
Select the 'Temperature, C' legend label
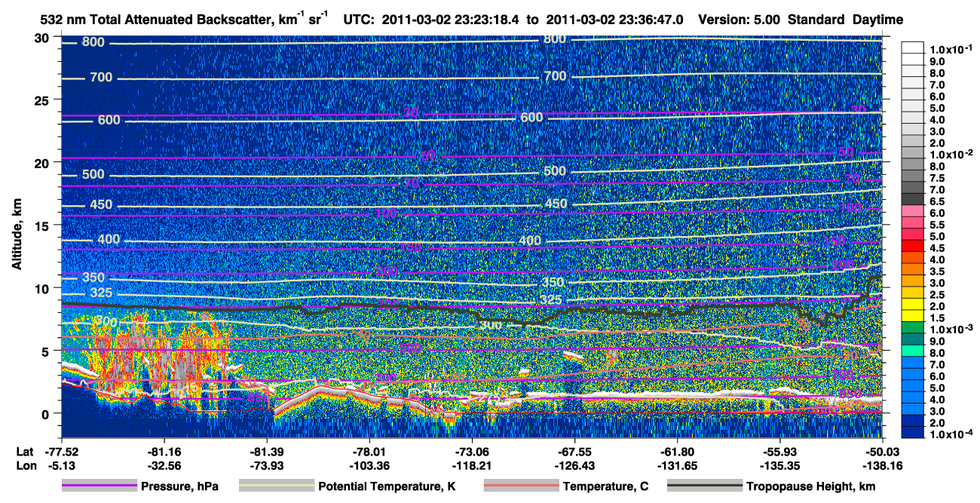pos(605,486)
